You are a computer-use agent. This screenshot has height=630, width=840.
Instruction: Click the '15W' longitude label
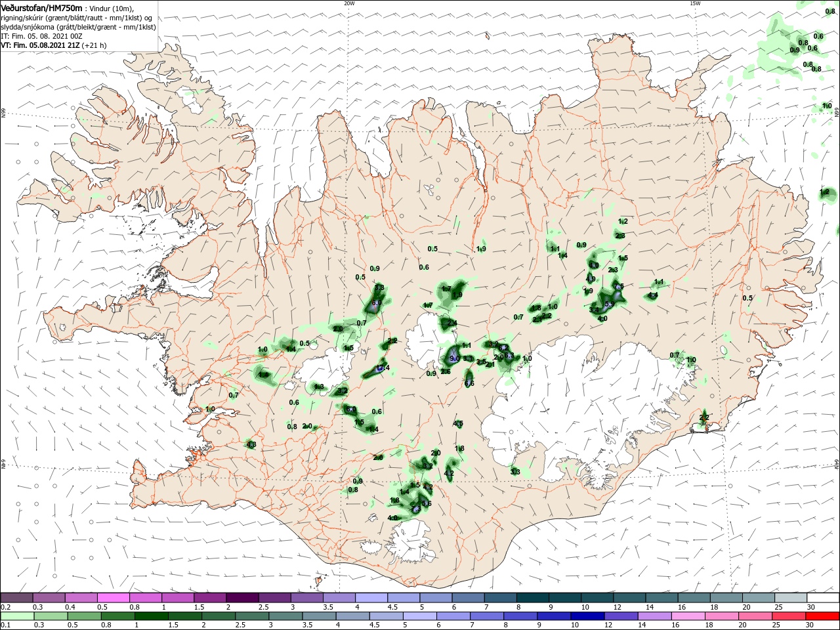[x=695, y=3]
